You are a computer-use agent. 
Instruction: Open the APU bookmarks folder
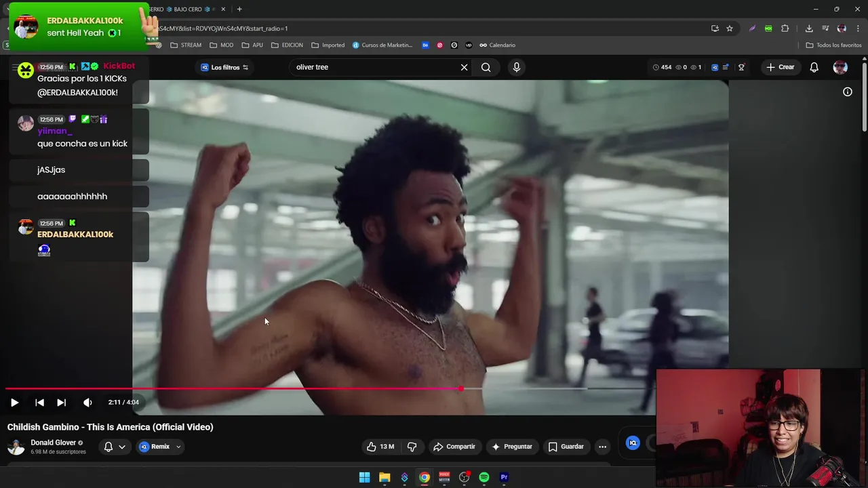tap(252, 45)
